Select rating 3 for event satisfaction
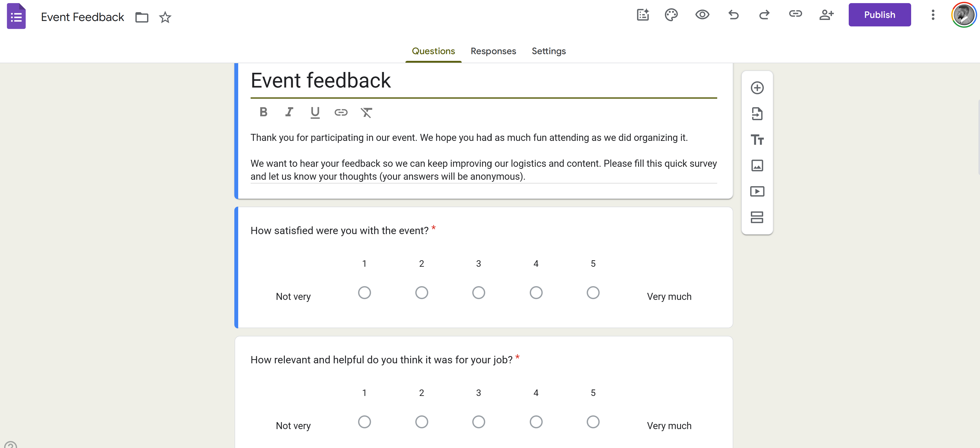The image size is (980, 448). point(478,293)
